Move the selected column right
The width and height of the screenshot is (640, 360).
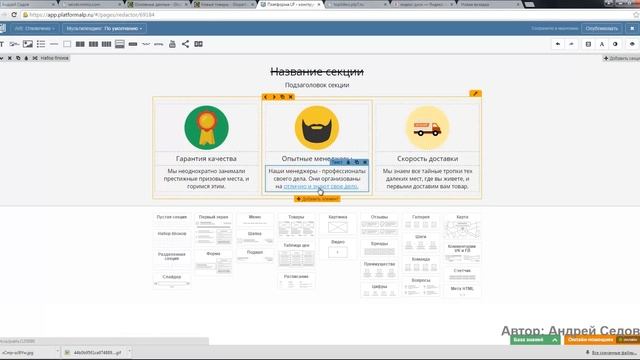coord(274,97)
